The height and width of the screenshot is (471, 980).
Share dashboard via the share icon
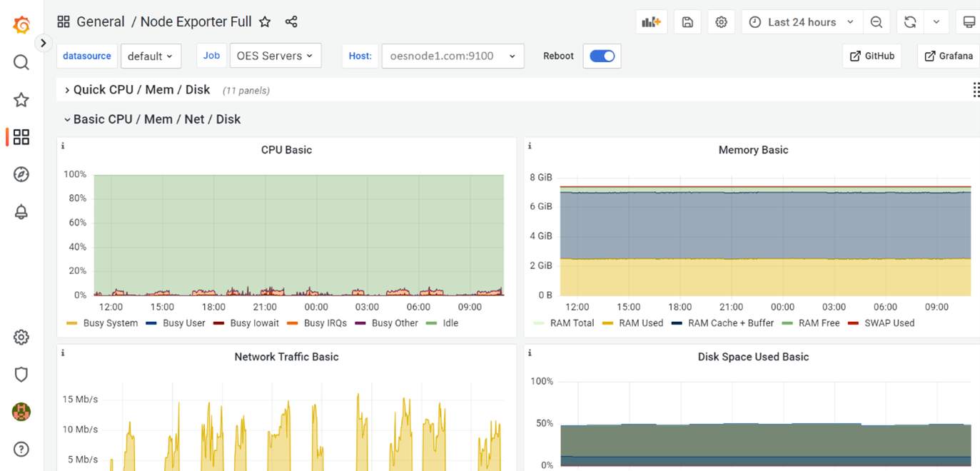coord(291,22)
